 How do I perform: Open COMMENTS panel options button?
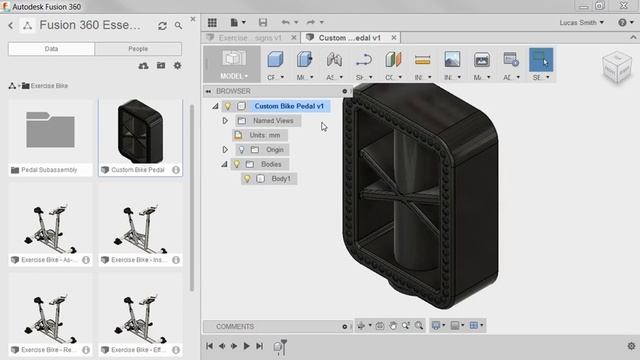[x=344, y=327]
